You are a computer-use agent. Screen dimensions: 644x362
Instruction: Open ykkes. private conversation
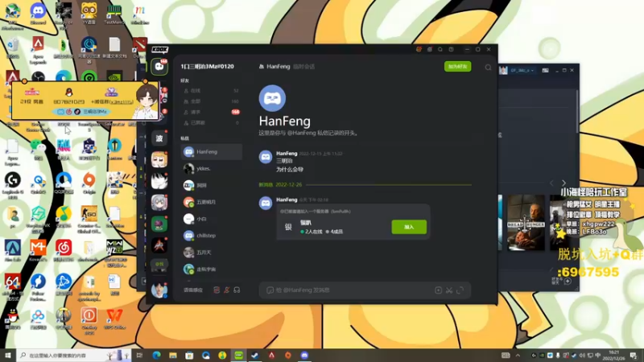coord(212,169)
